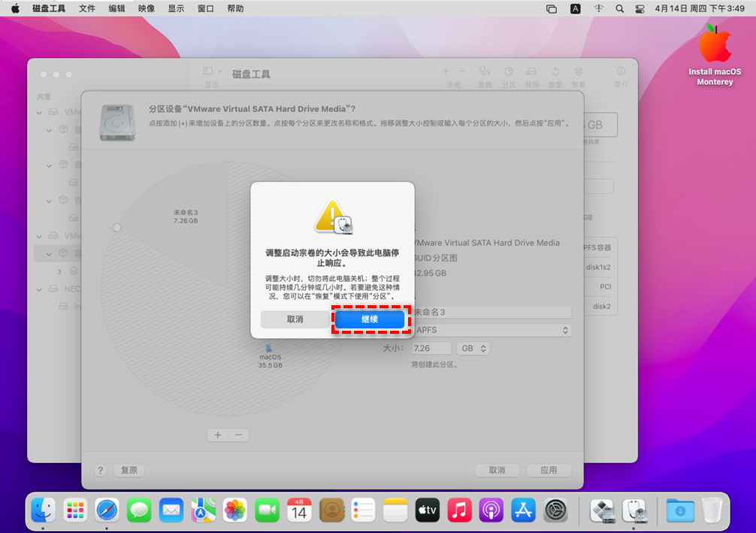Click the 急救 first aid toolbar icon

485,72
